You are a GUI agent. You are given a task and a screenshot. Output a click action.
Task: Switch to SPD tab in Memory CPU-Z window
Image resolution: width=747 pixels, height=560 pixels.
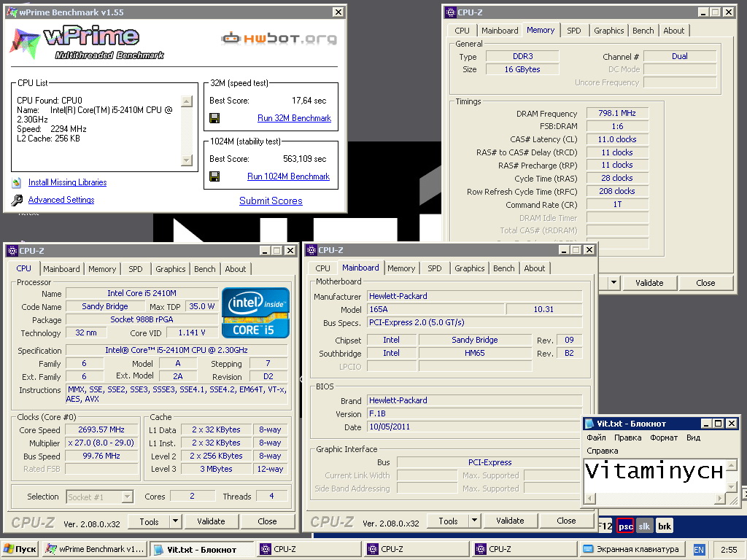[x=573, y=31]
